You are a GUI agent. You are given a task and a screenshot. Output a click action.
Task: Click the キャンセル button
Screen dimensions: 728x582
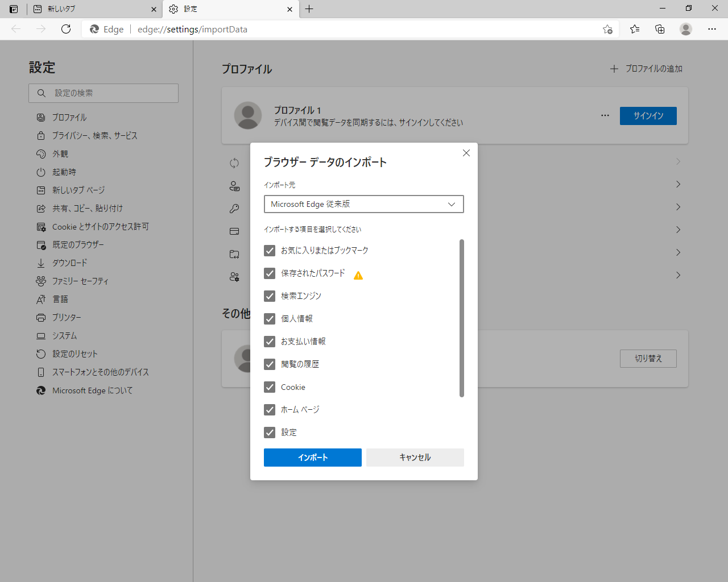tap(415, 458)
